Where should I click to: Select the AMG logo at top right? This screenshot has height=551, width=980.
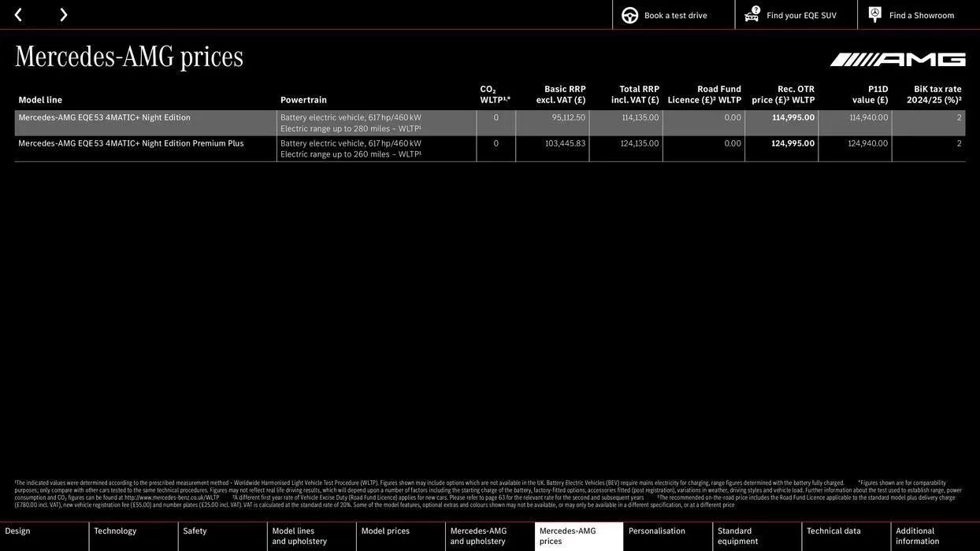point(898,56)
